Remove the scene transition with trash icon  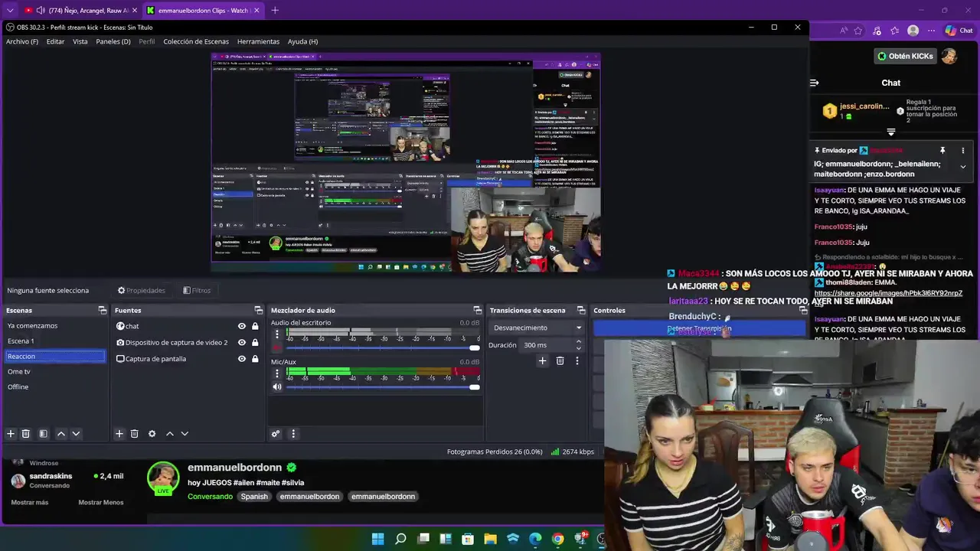click(560, 360)
